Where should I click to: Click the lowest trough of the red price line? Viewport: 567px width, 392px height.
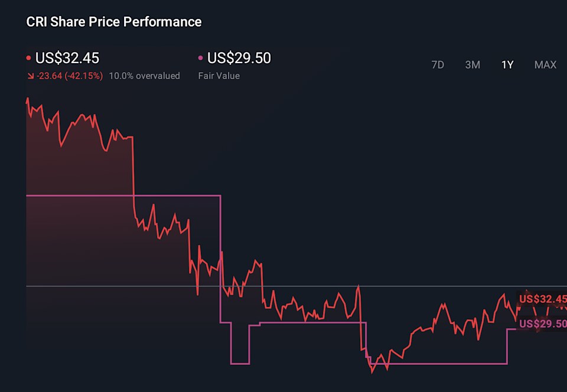(x=372, y=373)
